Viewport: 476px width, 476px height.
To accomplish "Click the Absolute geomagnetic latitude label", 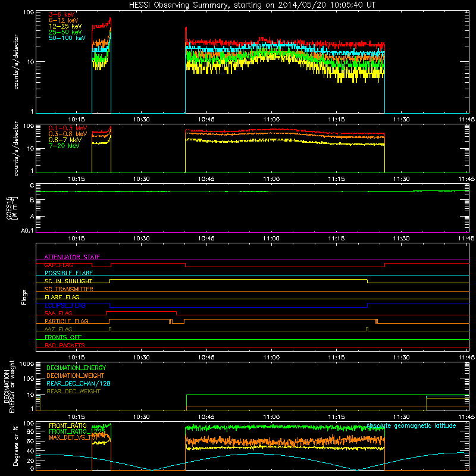I will (411, 426).
